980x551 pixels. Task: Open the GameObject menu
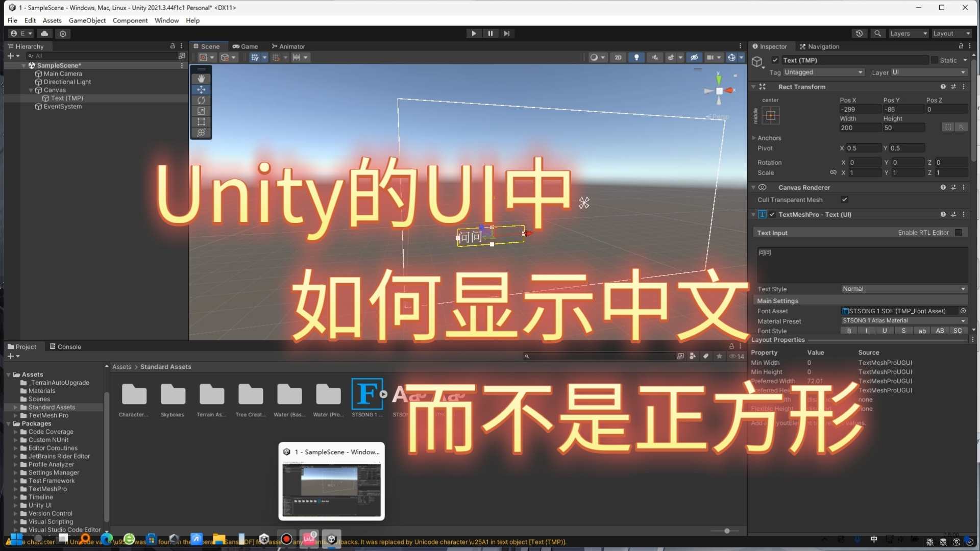pyautogui.click(x=87, y=20)
